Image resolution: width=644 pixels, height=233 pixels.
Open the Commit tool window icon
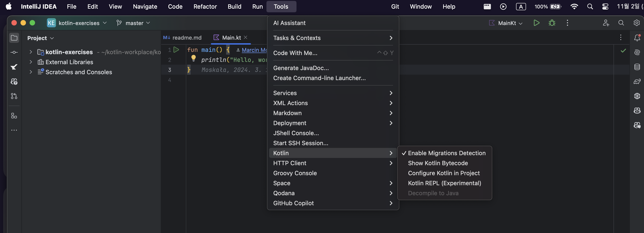14,52
